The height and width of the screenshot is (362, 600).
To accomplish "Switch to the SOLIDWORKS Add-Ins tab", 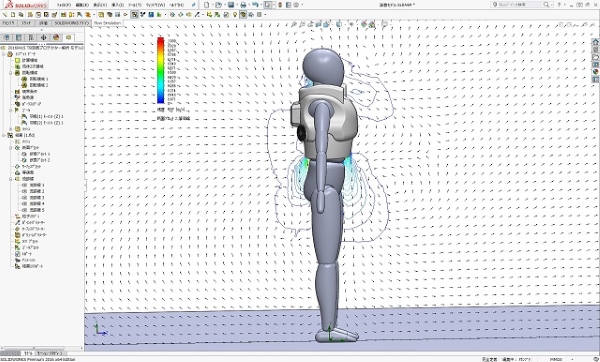I will click(72, 23).
